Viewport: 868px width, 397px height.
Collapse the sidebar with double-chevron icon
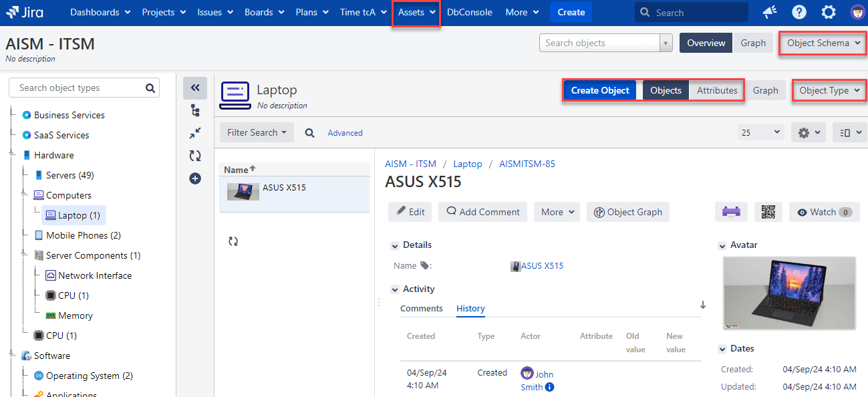[195, 88]
